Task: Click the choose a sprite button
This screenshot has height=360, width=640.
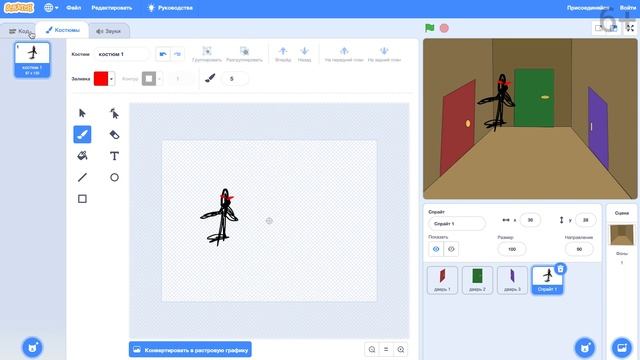Action: 585,347
